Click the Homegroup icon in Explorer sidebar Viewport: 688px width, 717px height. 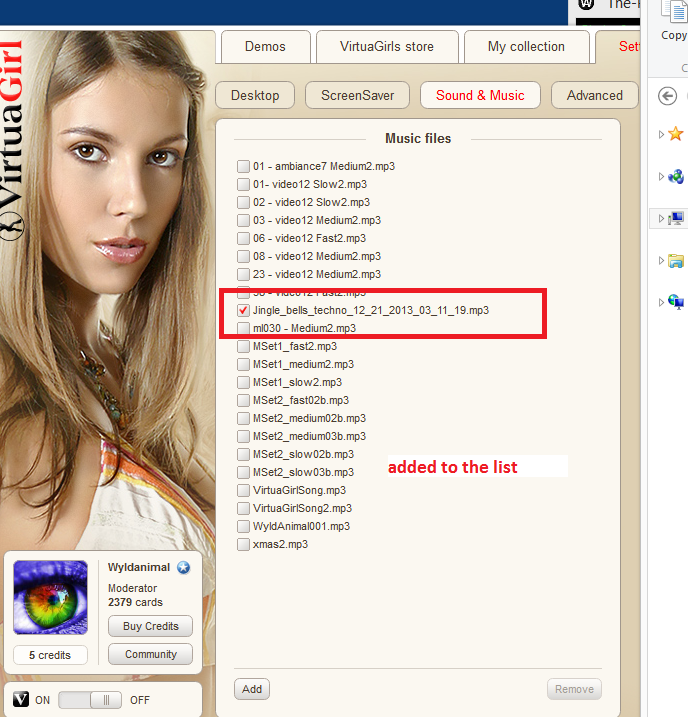pyautogui.click(x=676, y=177)
